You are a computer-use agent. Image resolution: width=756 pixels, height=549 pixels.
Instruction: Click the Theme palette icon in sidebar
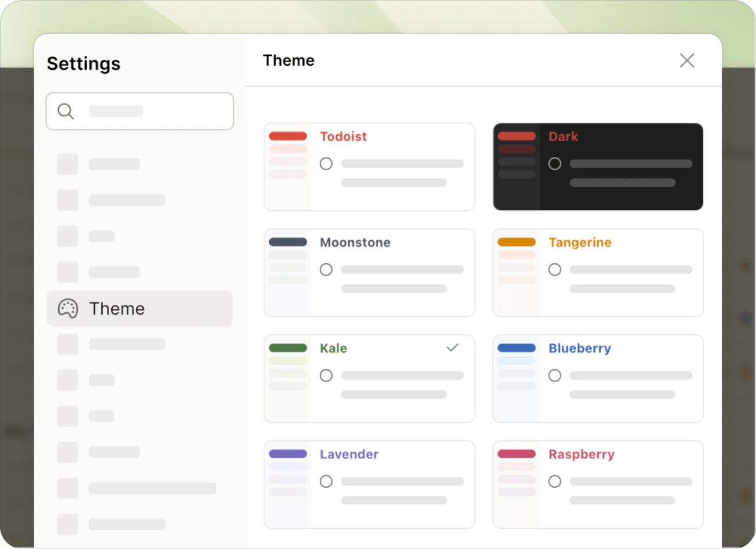(68, 309)
